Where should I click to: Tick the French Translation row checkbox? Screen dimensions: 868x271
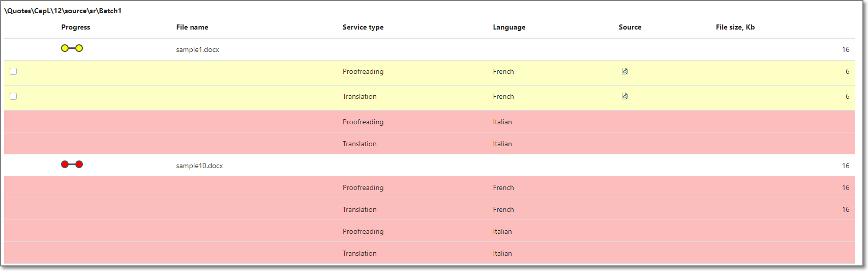pos(13,96)
